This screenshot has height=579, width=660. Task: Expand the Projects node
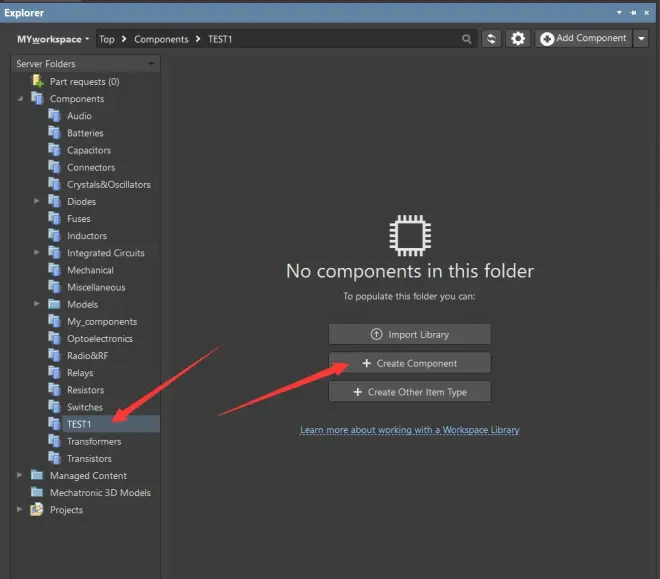pyautogui.click(x=19, y=509)
